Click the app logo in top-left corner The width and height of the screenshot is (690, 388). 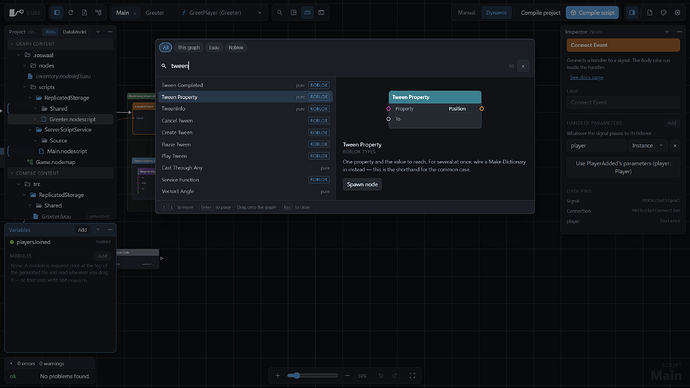(17, 13)
